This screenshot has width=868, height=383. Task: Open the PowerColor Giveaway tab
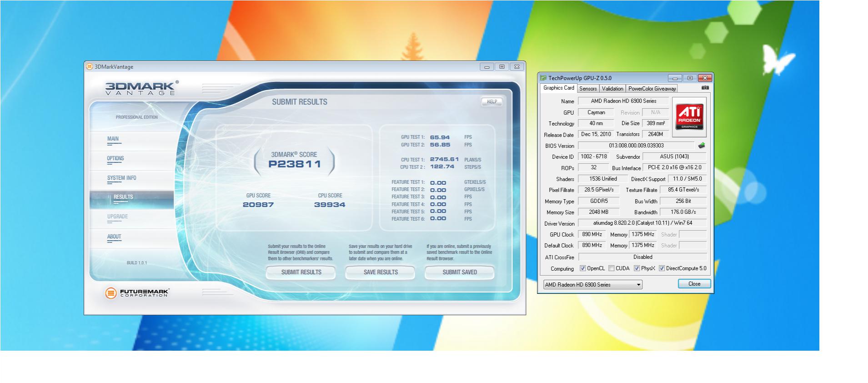(x=652, y=89)
